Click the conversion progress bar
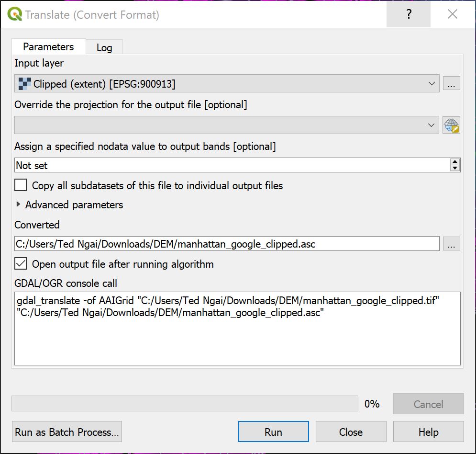Viewport: 476px width, 454px height. pyautogui.click(x=185, y=404)
